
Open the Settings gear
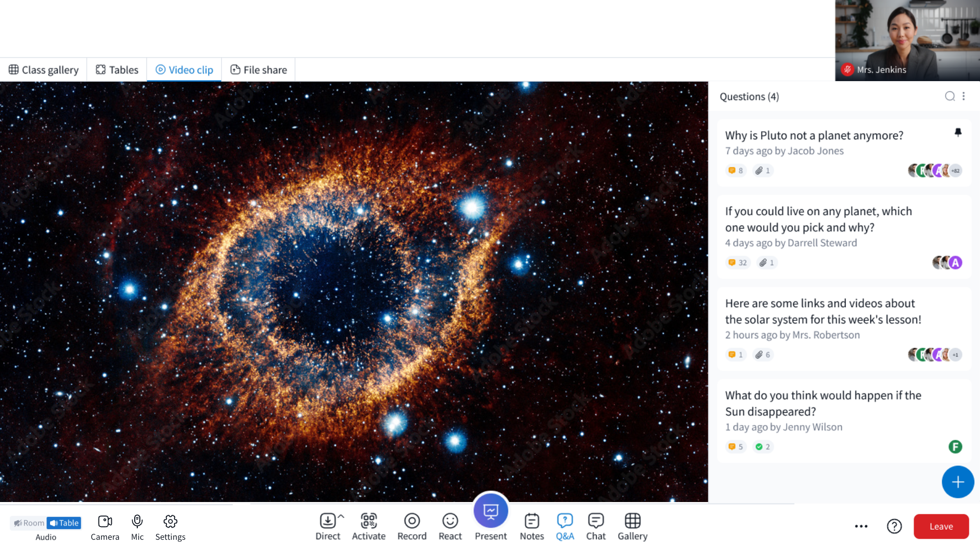(x=170, y=521)
